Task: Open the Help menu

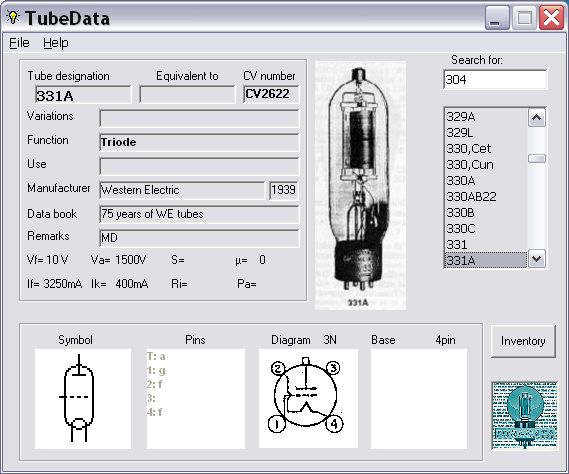Action: pyautogui.click(x=56, y=43)
